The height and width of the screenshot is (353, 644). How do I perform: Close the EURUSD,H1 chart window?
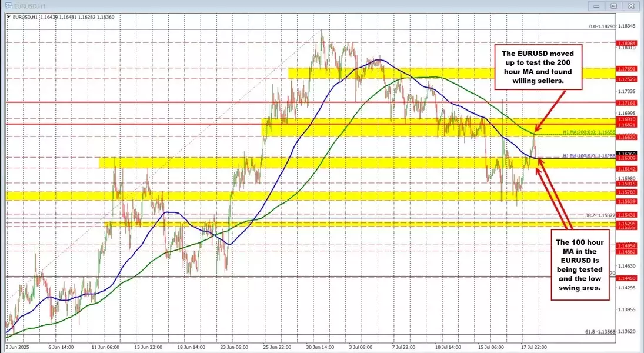point(631,6)
